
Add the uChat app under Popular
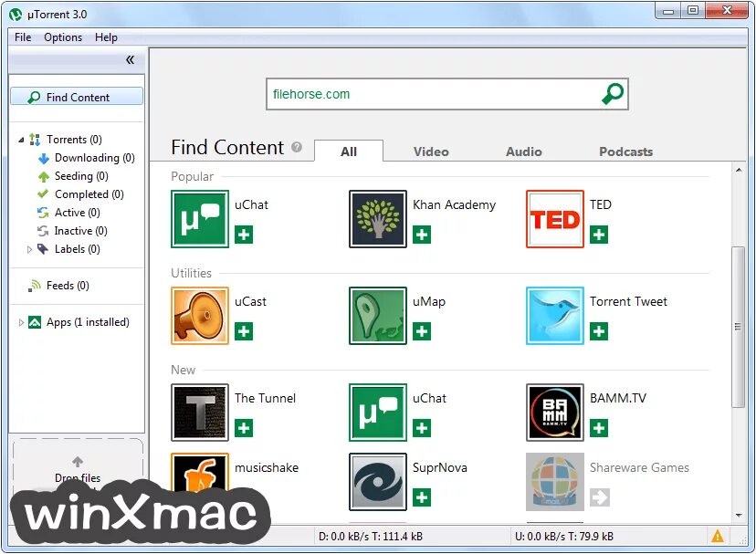click(244, 235)
